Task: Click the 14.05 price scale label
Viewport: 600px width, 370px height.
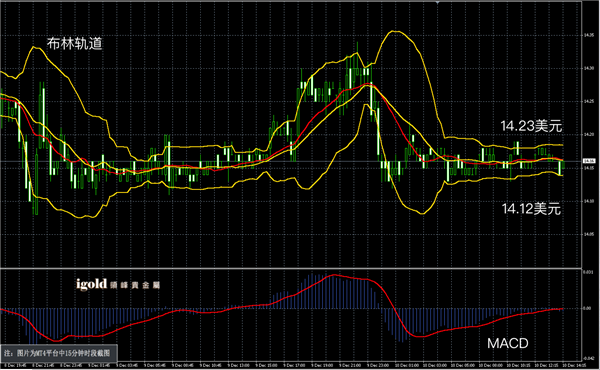Action: (x=588, y=234)
